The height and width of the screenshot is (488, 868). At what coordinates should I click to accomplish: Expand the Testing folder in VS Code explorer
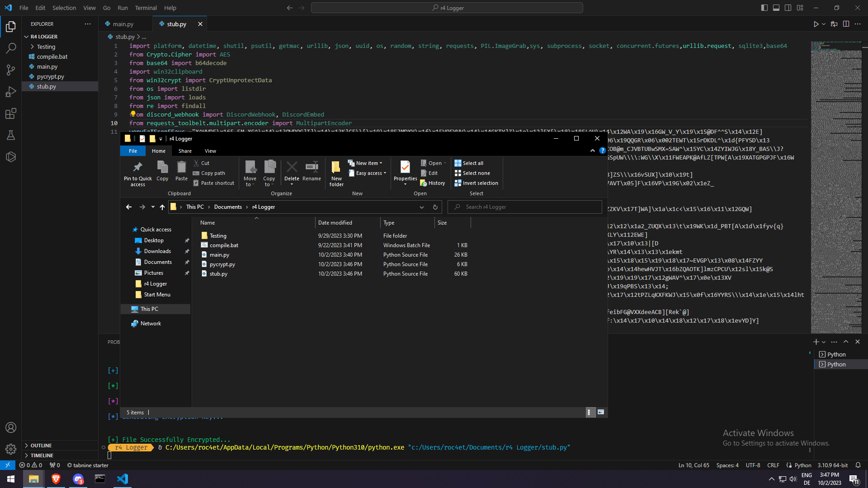(x=32, y=47)
